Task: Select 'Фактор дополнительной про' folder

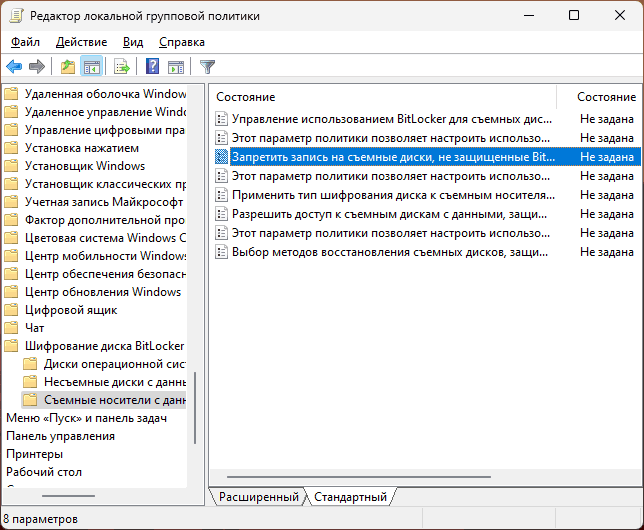Action: pyautogui.click(x=105, y=220)
